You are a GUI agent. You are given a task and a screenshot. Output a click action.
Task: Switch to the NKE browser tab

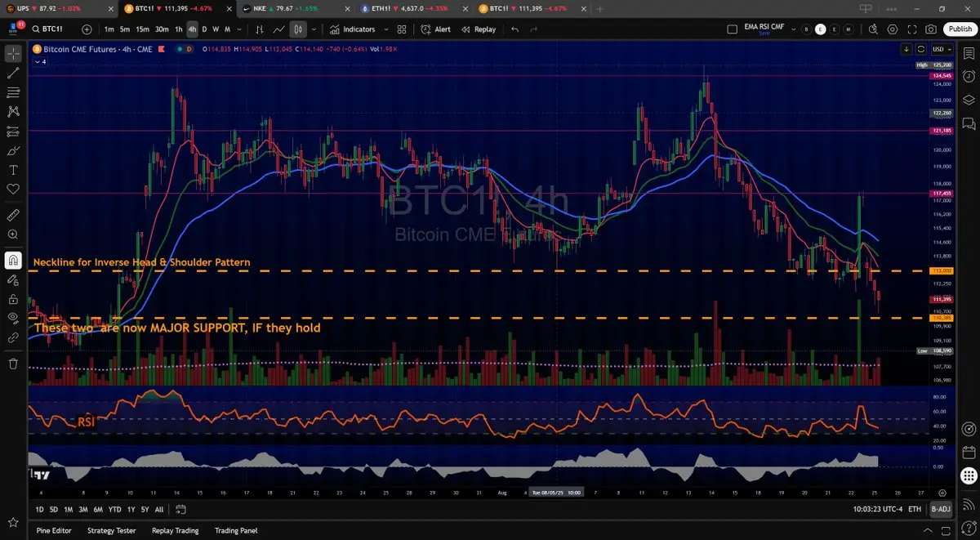point(295,8)
